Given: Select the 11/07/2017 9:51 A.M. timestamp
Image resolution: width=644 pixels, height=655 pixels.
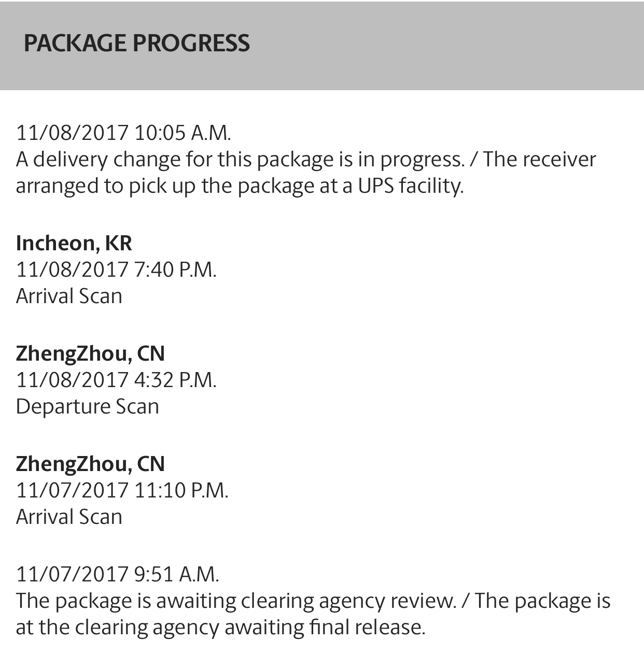Looking at the screenshot, I should coord(118,574).
